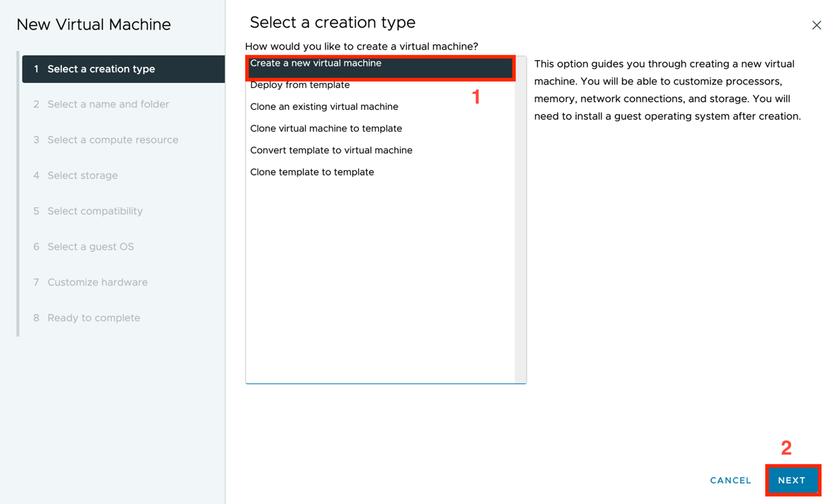Navigate to step 5 Select compatibility
Screen dimensions: 832x504
pos(95,211)
